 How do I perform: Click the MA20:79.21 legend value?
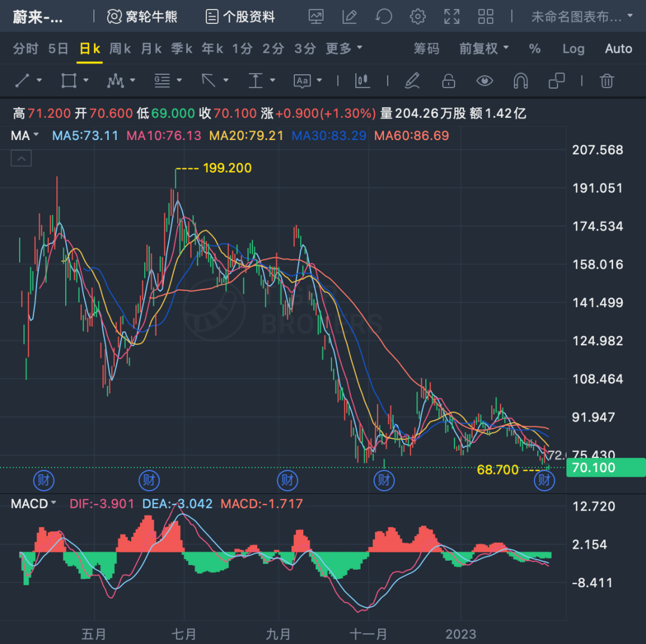click(x=246, y=136)
